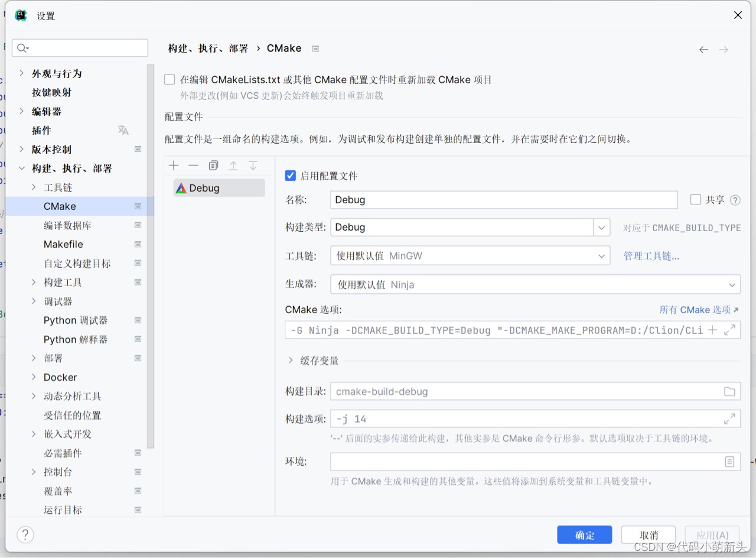Viewport: 756px width, 558px height.
Task: Open the 构建类型 dropdown
Action: coord(601,227)
